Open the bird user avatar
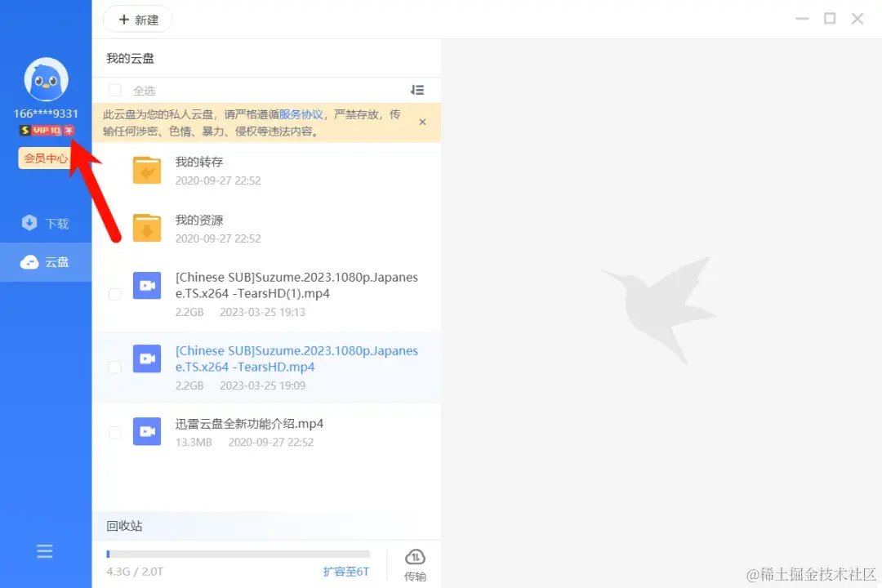Screen dimensions: 882x588 click(x=46, y=80)
